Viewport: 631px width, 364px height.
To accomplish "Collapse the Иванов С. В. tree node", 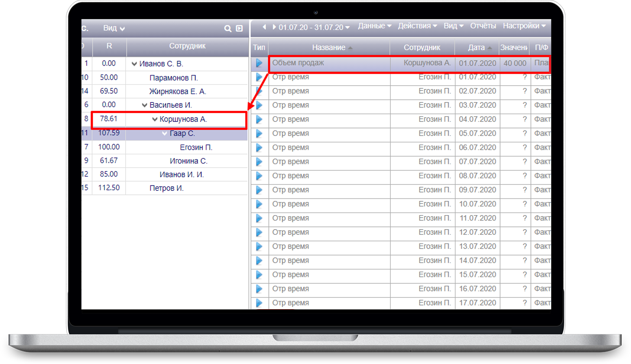I will tap(134, 64).
